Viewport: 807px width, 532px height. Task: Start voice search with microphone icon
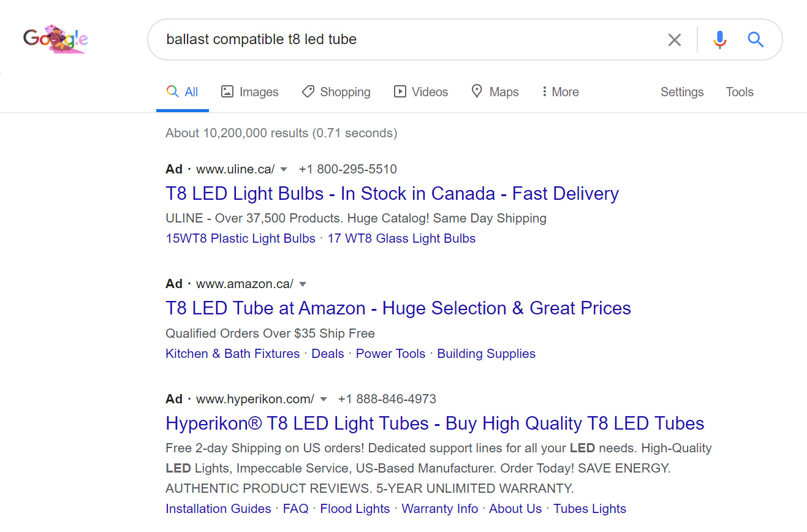click(720, 40)
